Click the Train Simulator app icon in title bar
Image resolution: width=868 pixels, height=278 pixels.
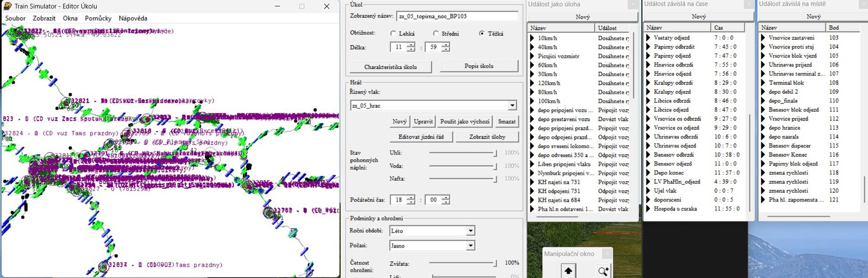click(x=7, y=6)
